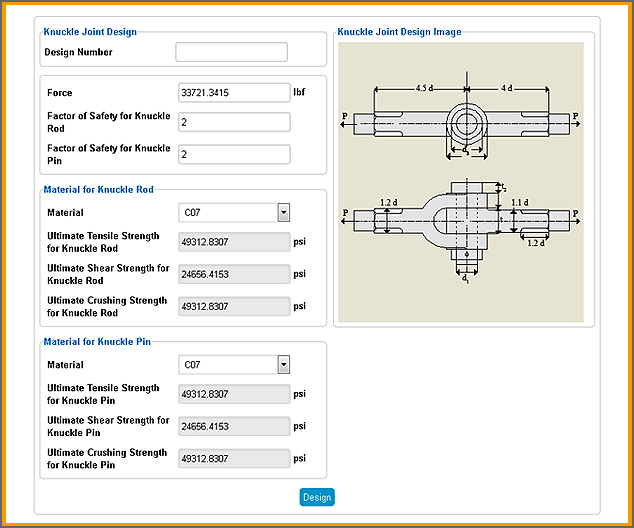Click the 'Design Number' label

(78, 52)
